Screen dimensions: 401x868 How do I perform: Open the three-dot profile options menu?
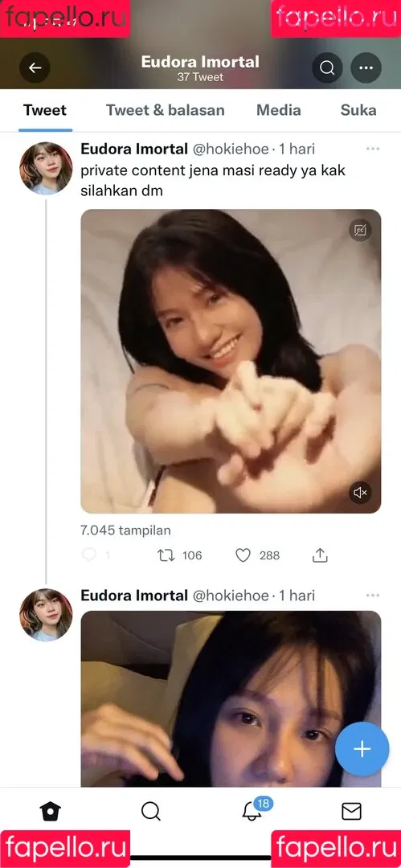[366, 68]
